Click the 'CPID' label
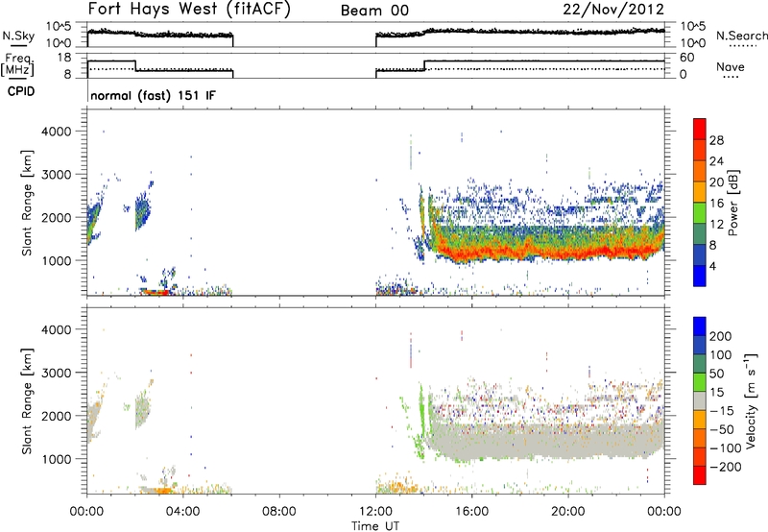Screen dimensions: 768x532 [21, 91]
